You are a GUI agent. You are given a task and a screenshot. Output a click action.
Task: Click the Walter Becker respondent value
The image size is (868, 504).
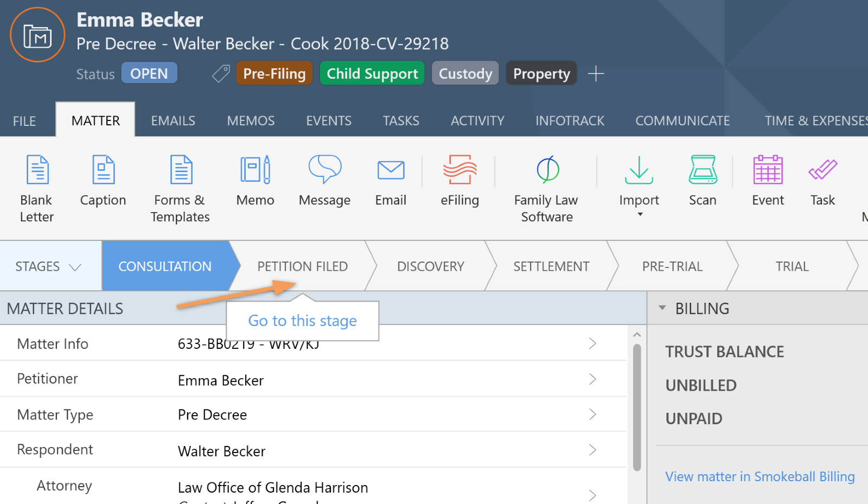(221, 451)
